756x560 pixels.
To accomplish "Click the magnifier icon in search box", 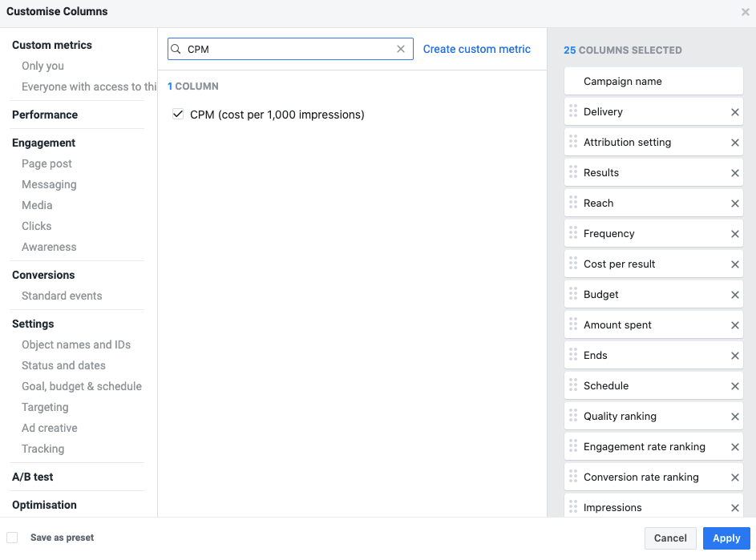I will click(176, 49).
